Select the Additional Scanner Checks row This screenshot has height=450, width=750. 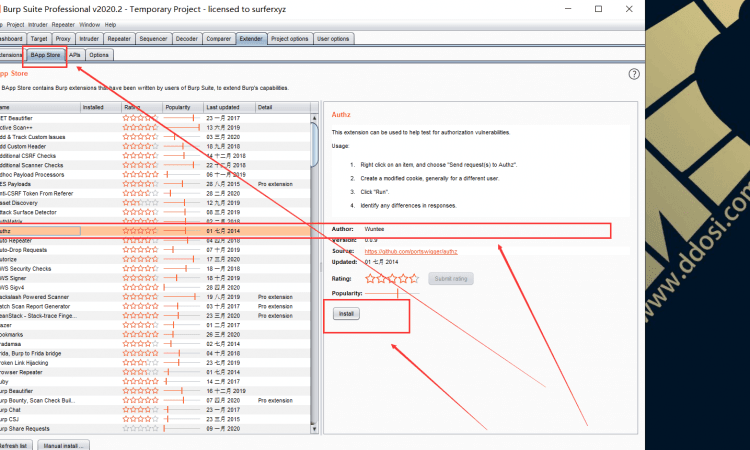[155, 165]
